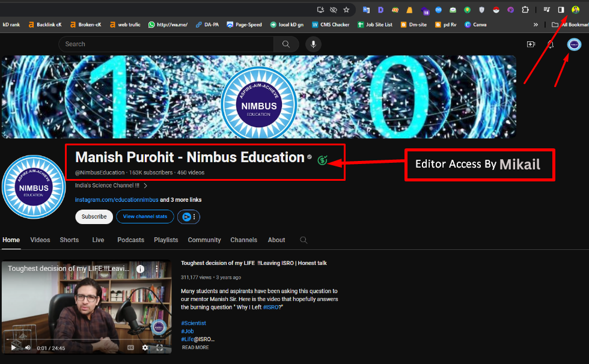
Task: Click the green monetization dollar icon
Action: pyautogui.click(x=323, y=160)
